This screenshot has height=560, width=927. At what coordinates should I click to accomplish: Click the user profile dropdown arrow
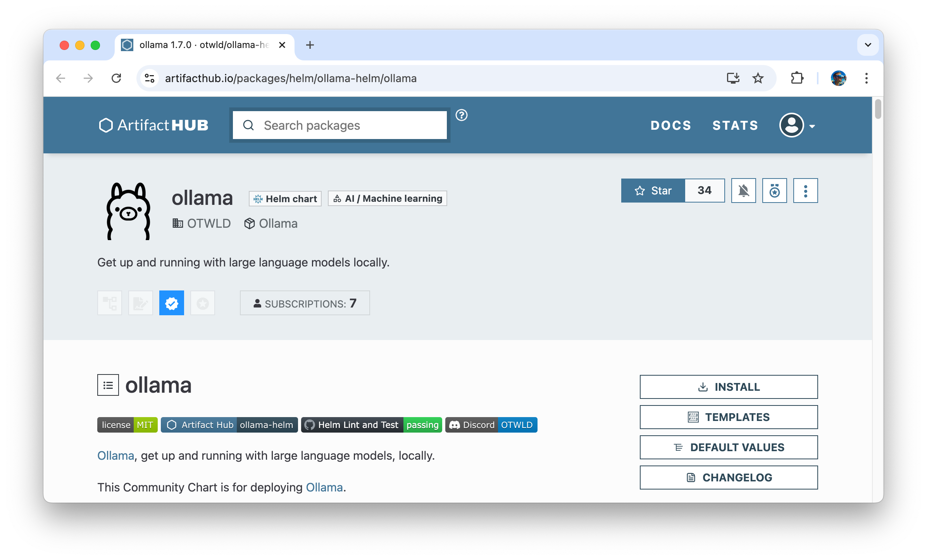point(811,126)
